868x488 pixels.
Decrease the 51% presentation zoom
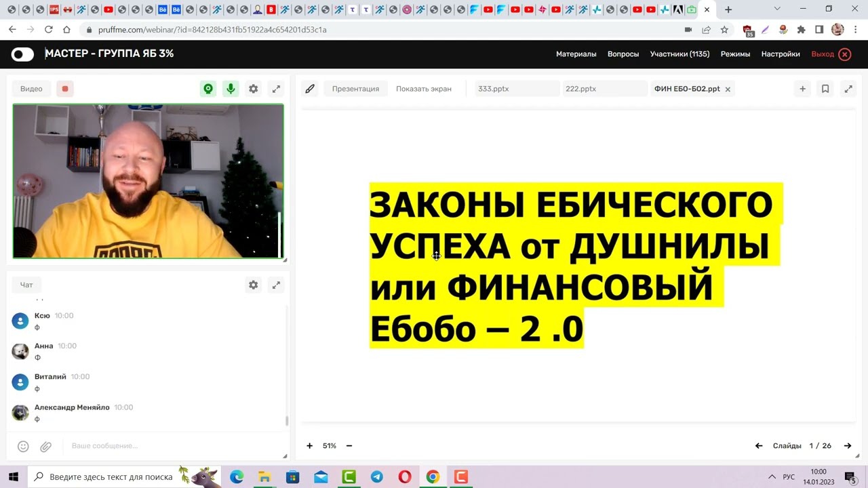tap(349, 445)
